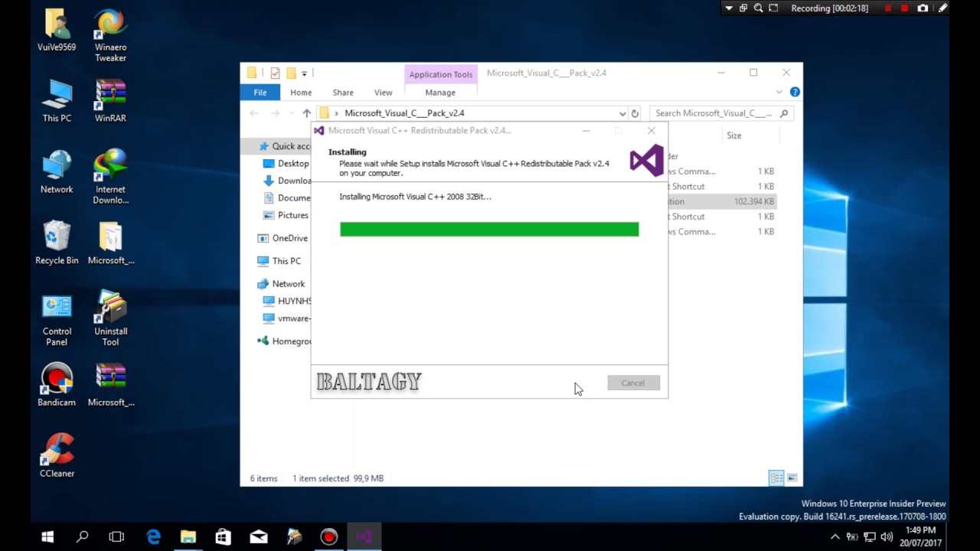Image resolution: width=980 pixels, height=551 pixels.
Task: Open the Control Panel desktop shortcut
Action: click(57, 320)
